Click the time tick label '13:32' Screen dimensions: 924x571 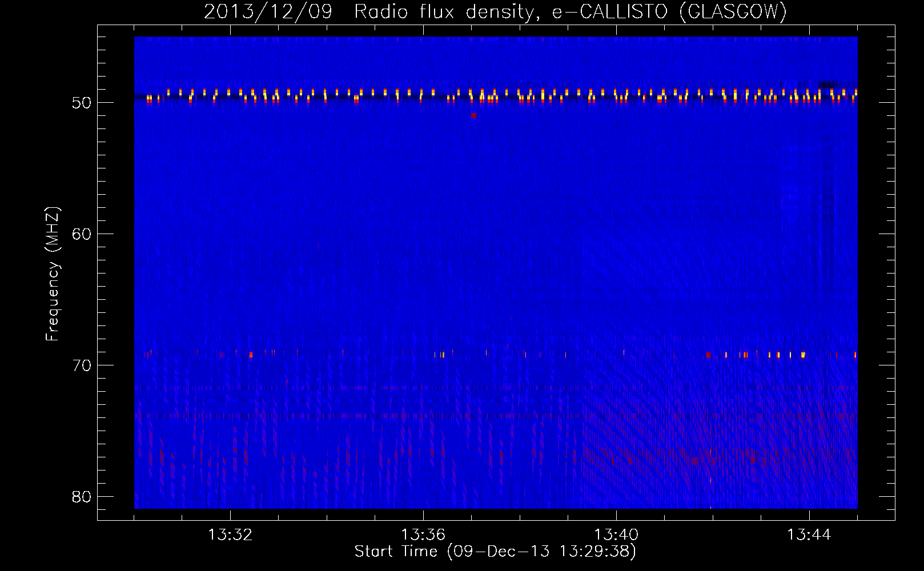click(230, 535)
